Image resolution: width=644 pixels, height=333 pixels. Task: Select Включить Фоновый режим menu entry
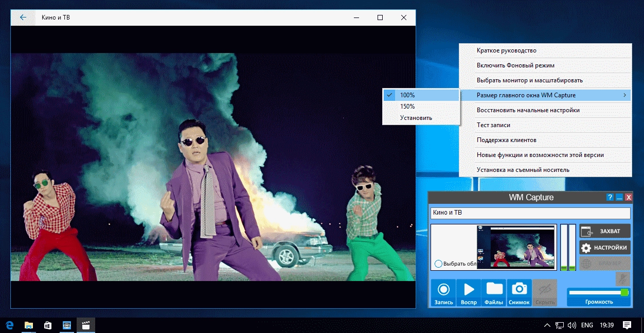coord(545,65)
